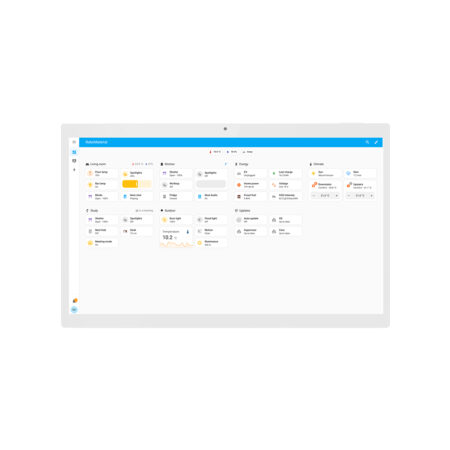450x450 pixels.
Task: Increase Upstairs thermostat temperature
Action: tap(372, 196)
